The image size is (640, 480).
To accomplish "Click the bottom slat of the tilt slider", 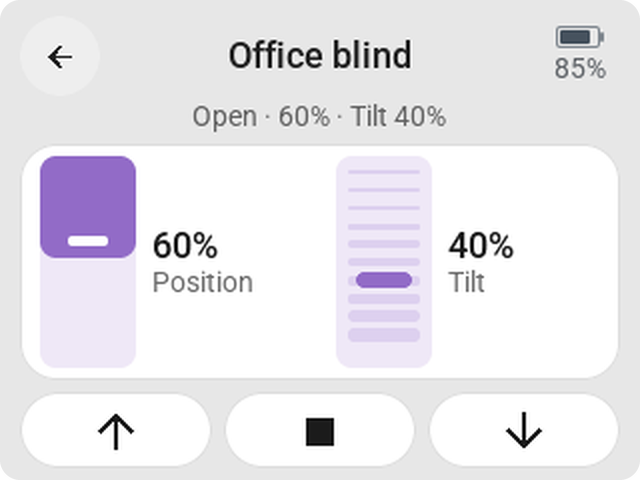I will coord(384,335).
